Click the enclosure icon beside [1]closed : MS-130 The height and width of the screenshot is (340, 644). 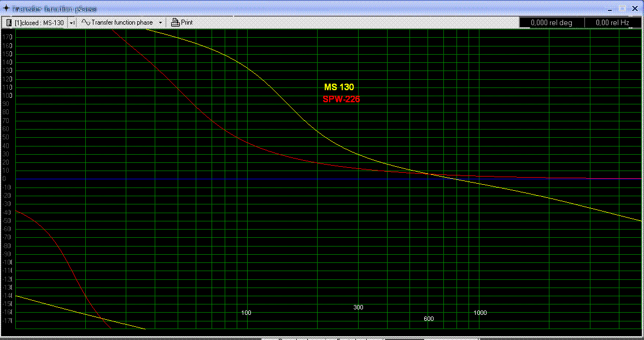[9, 22]
